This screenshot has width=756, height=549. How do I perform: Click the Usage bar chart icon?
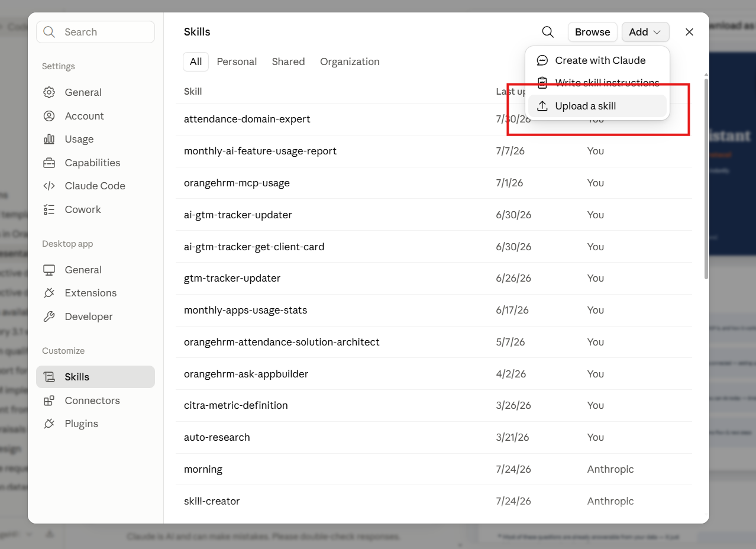click(x=49, y=139)
